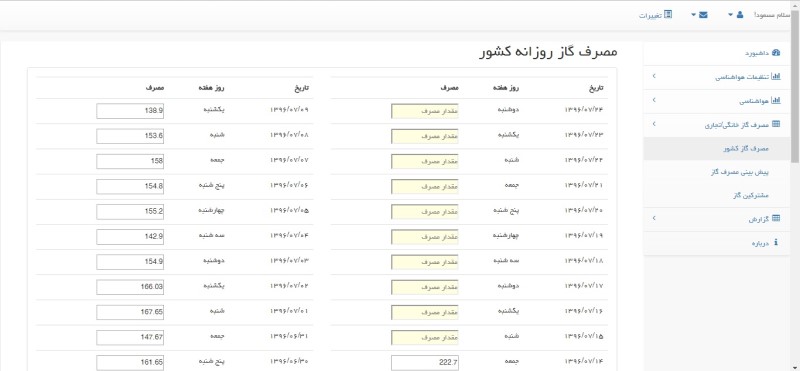The image size is (800, 371).
Task: Click the input field containing 155.2
Action: [130, 211]
